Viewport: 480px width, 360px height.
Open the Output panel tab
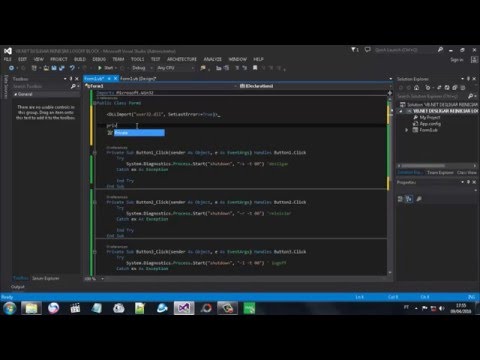[x=18, y=287]
